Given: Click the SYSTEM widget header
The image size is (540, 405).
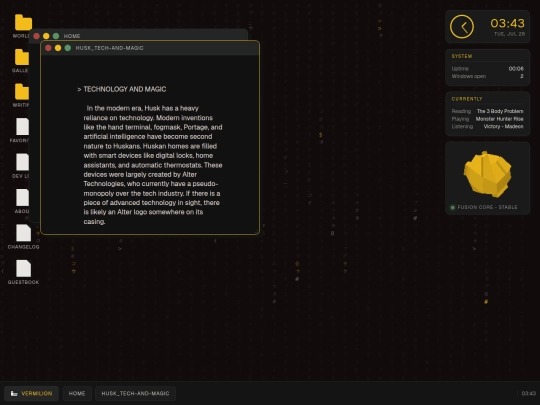Looking at the screenshot, I should (x=462, y=56).
